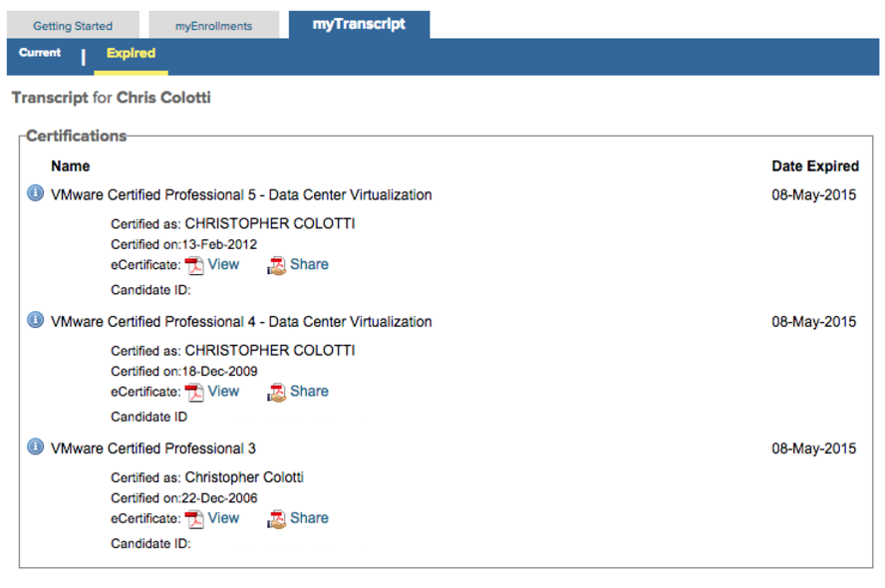This screenshot has width=885, height=588.
Task: Click share icon for VCP 3 certificate
Action: [x=276, y=518]
